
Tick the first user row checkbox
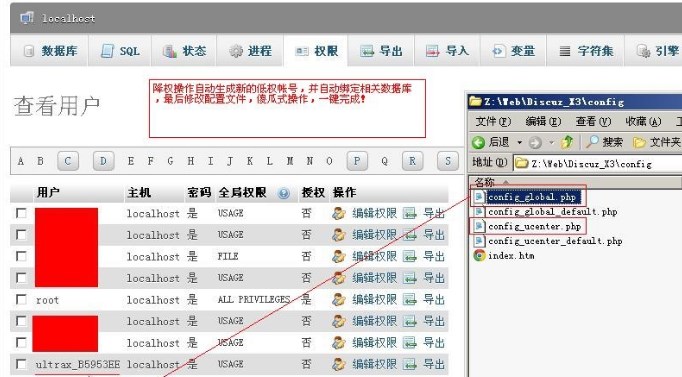pyautogui.click(x=21, y=213)
